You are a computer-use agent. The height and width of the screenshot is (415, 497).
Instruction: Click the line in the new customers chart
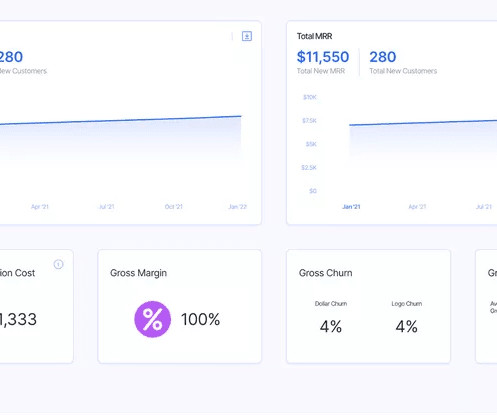[x=120, y=120]
